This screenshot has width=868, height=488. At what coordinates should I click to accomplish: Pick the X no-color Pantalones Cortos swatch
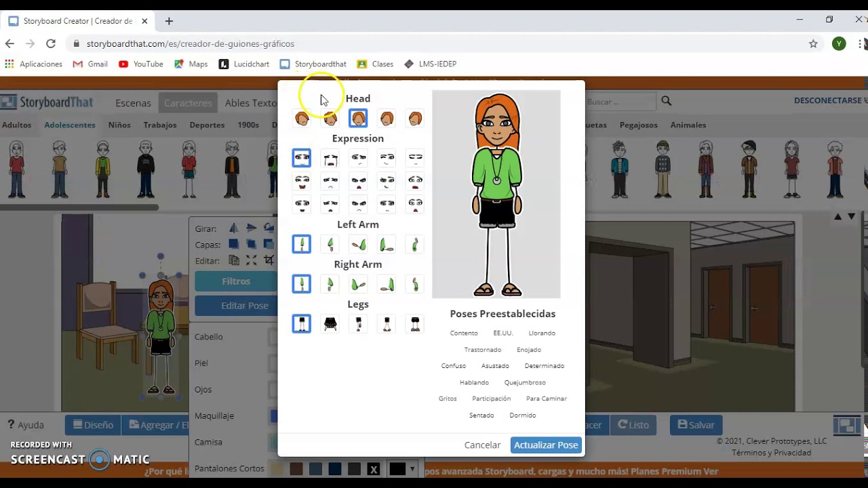point(373,469)
